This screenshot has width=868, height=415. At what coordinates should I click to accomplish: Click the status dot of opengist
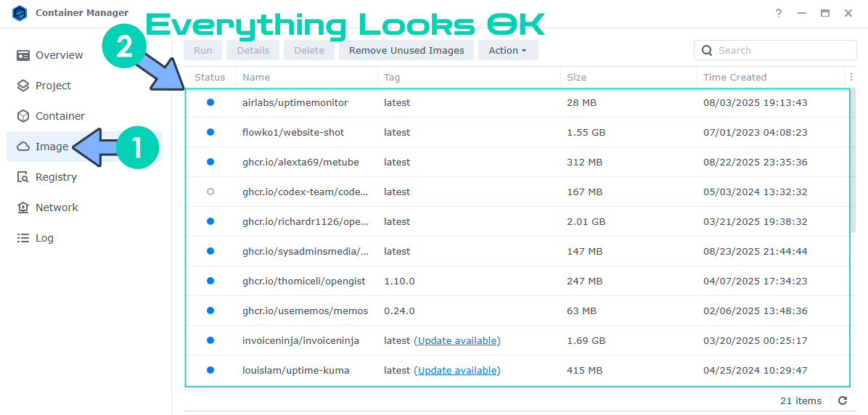pos(210,281)
